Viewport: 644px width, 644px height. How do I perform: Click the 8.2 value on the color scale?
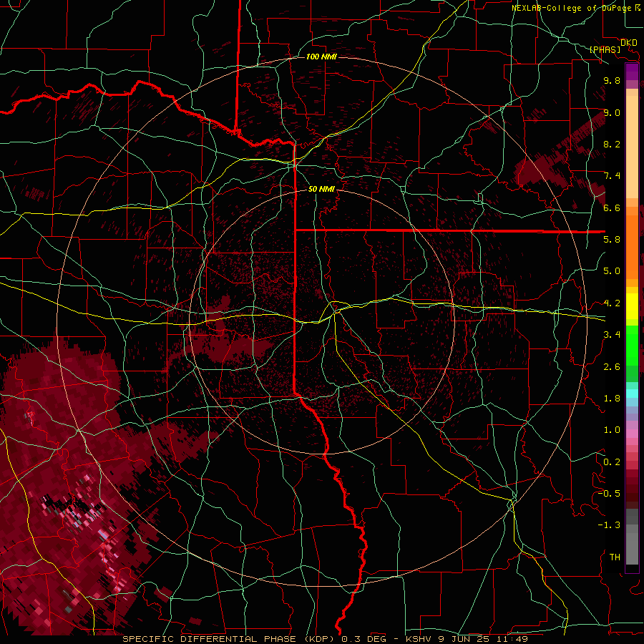click(x=612, y=144)
